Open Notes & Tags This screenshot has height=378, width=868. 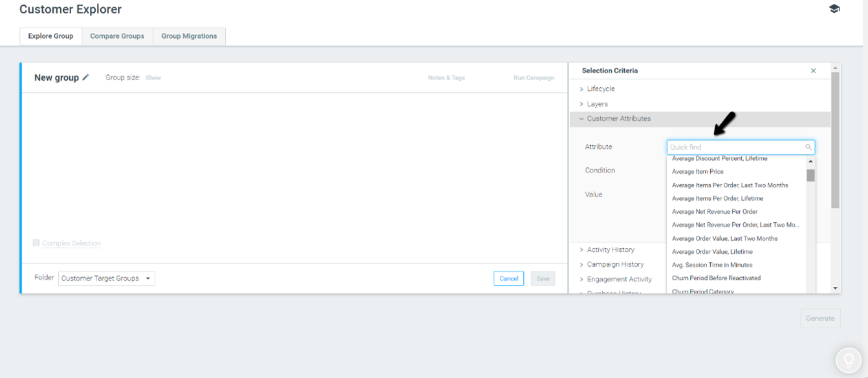(446, 78)
